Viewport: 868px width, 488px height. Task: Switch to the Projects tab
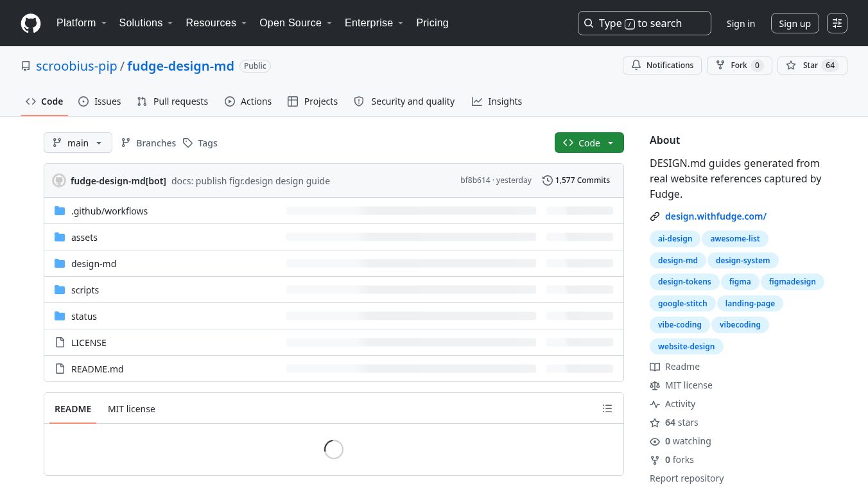313,101
